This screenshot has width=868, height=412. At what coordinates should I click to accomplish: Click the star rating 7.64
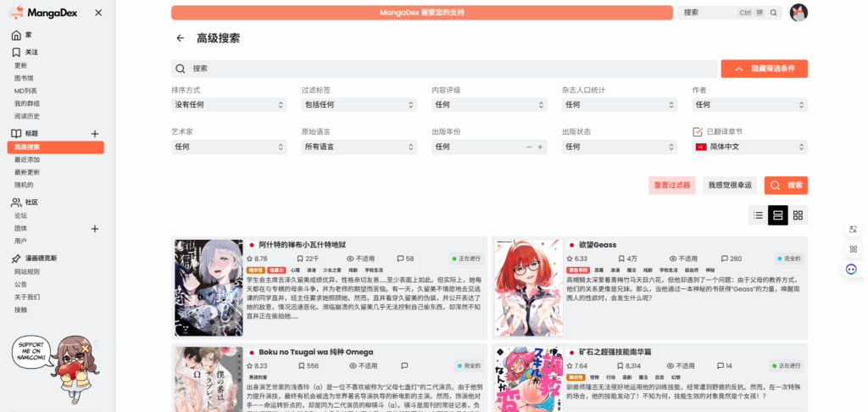(576, 366)
